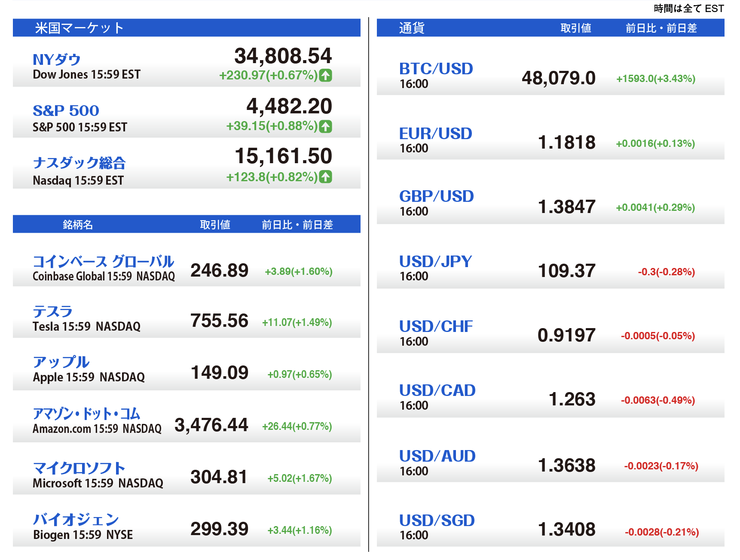
Task: Click the 銘柄名 column header
Action: click(78, 225)
